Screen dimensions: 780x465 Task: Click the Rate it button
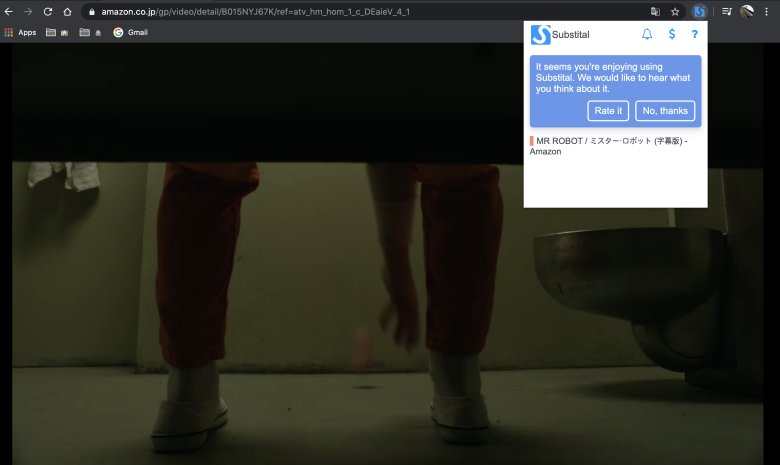608,111
